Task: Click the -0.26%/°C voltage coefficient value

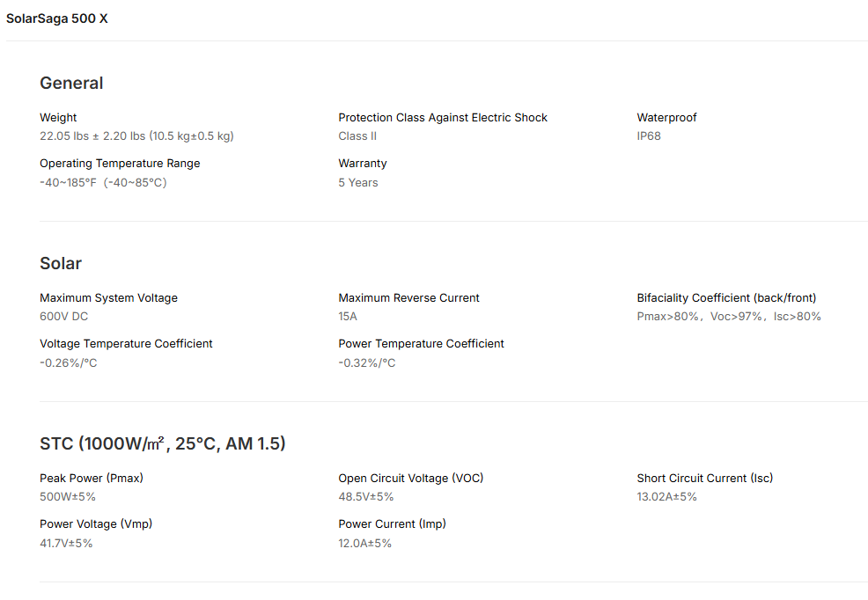Action: 69,363
